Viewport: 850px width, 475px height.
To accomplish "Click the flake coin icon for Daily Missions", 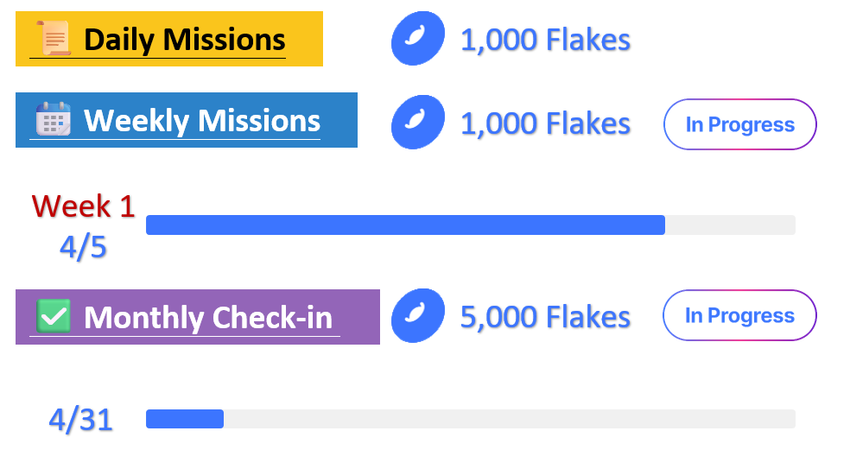I will 416,40.
